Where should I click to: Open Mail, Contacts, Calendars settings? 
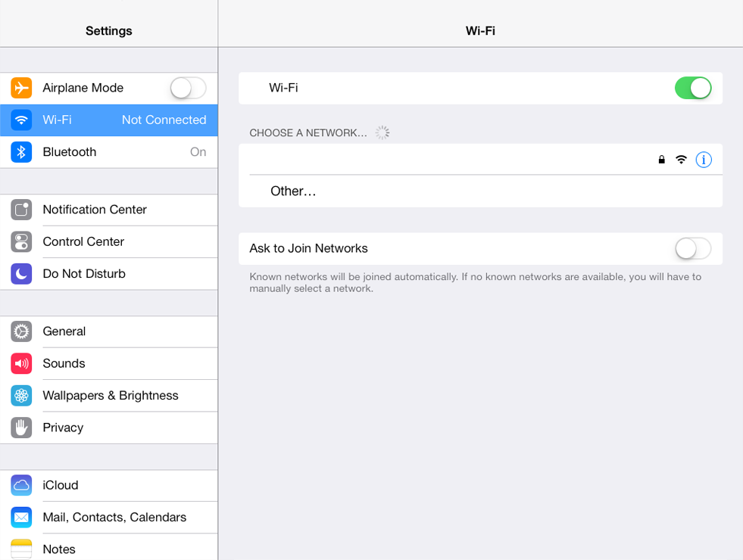pos(109,518)
